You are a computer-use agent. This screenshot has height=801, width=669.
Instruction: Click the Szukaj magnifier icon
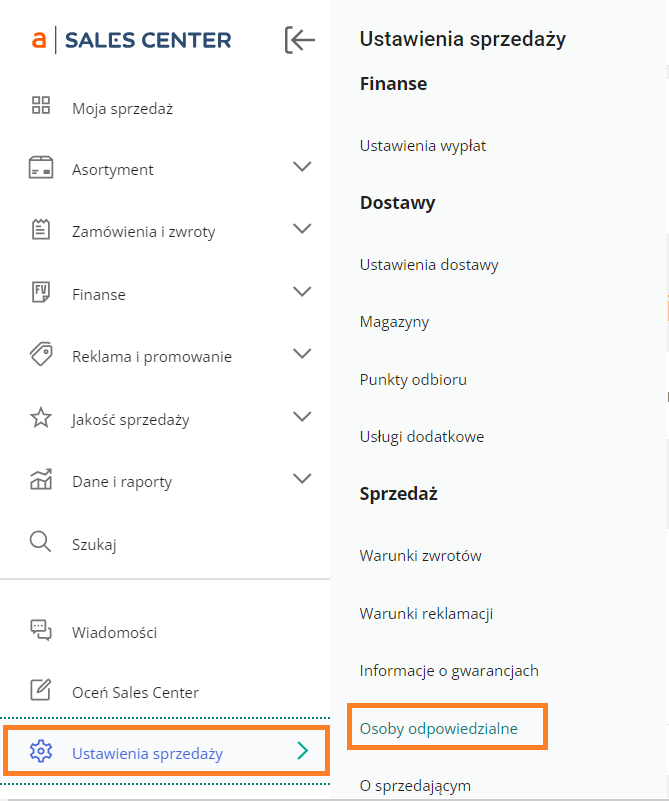41,543
